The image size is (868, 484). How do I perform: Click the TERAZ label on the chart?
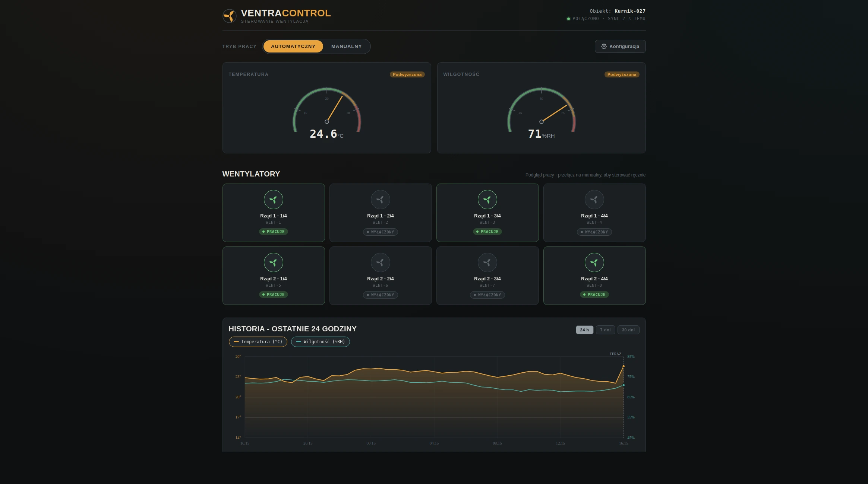[x=615, y=354]
